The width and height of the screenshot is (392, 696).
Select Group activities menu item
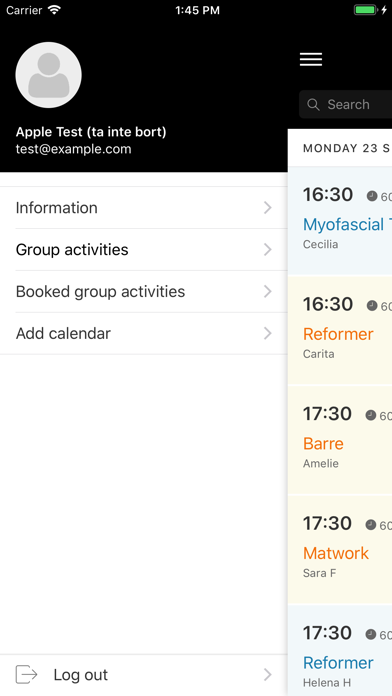tap(144, 250)
